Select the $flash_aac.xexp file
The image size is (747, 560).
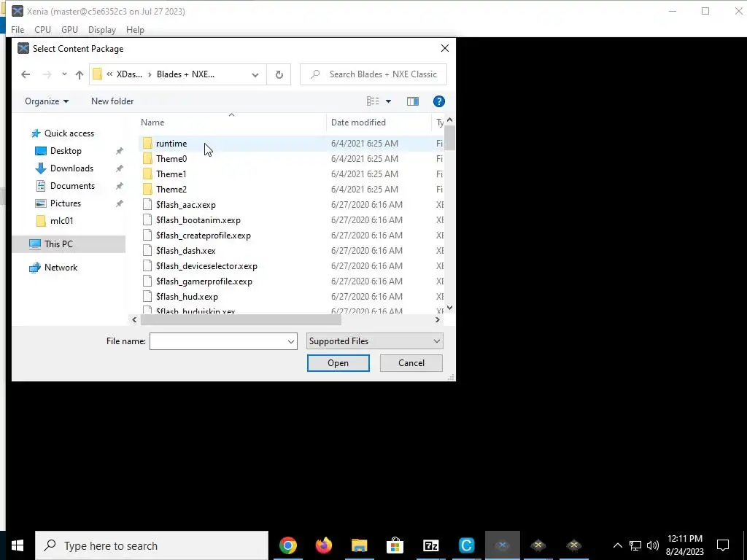click(290, 205)
